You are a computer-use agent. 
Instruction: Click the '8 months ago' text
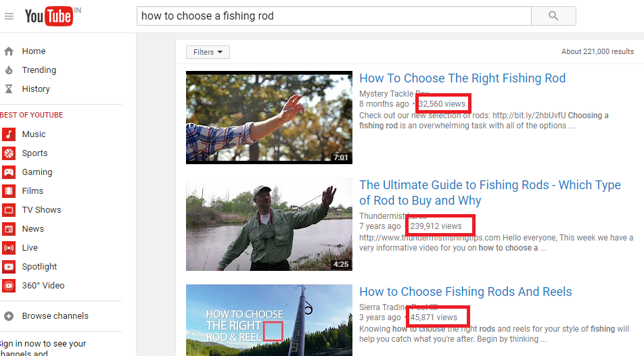[384, 104]
